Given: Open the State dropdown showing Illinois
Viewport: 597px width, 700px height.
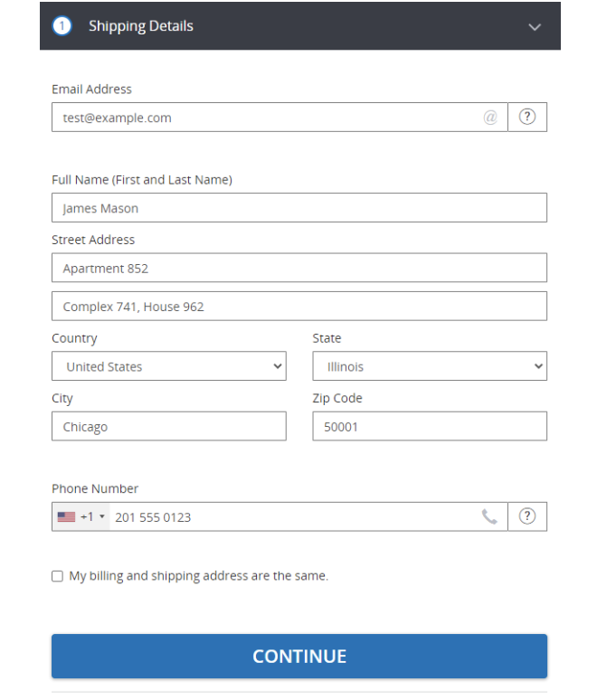Looking at the screenshot, I should [x=430, y=366].
